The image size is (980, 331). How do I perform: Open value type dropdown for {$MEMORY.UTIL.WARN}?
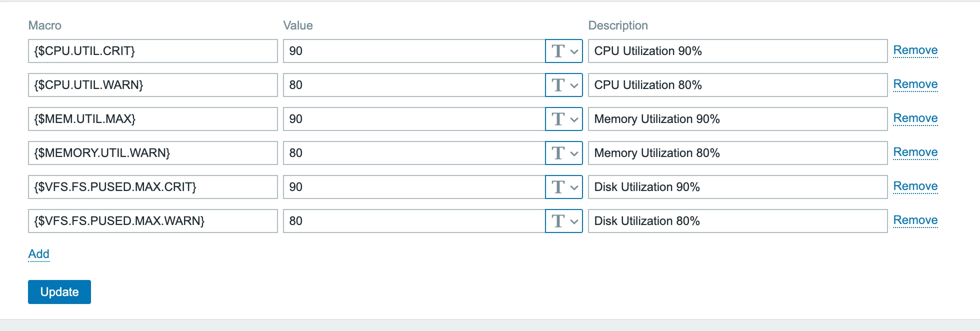[x=564, y=153]
